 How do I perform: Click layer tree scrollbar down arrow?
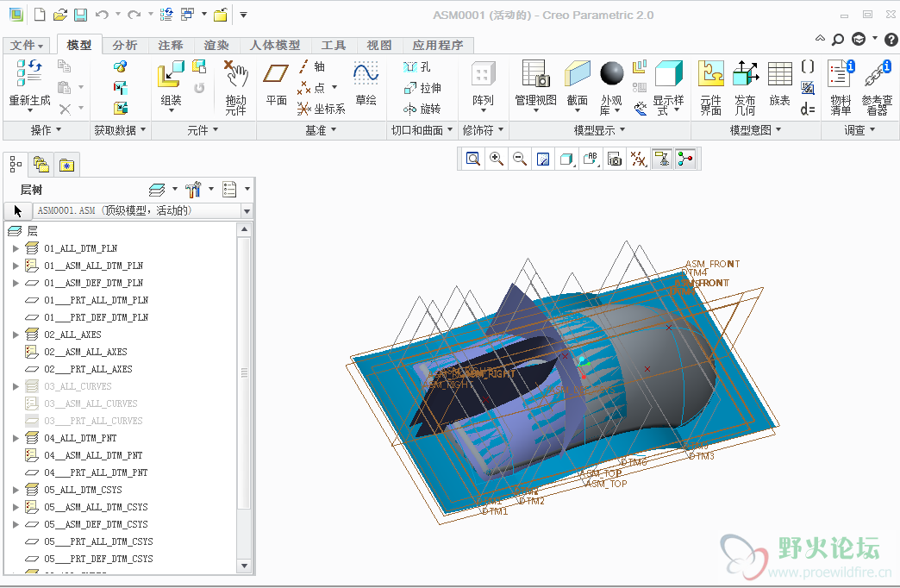click(245, 566)
